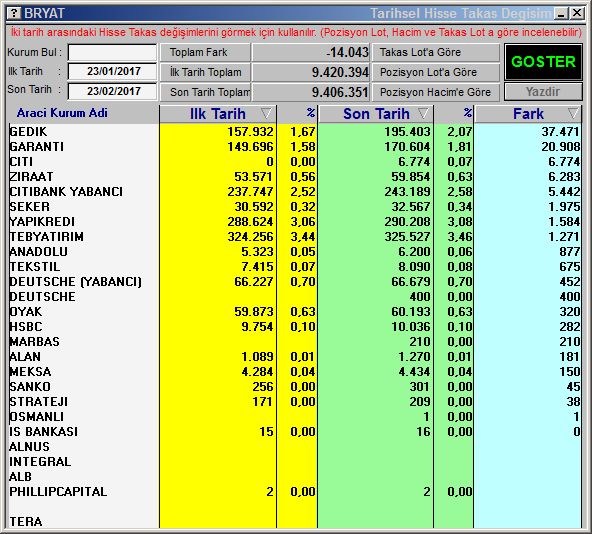Open the Fark column sort arrow

(x=573, y=113)
